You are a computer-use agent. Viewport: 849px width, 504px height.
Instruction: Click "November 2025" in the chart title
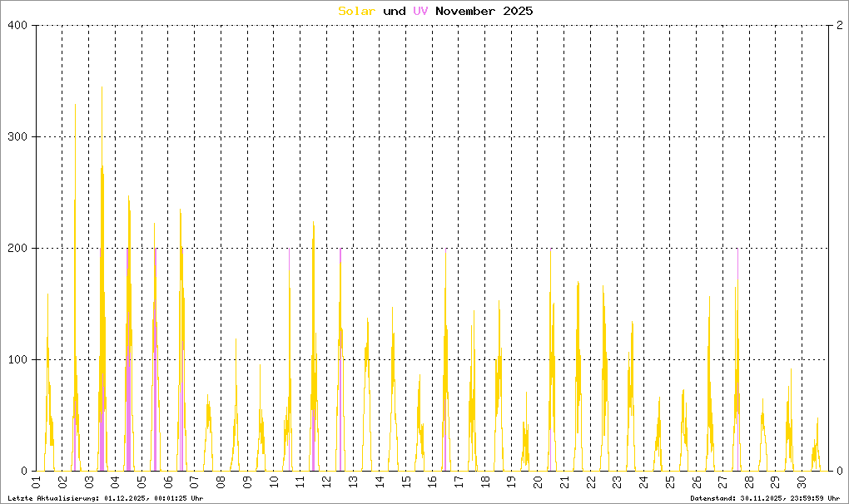484,11
